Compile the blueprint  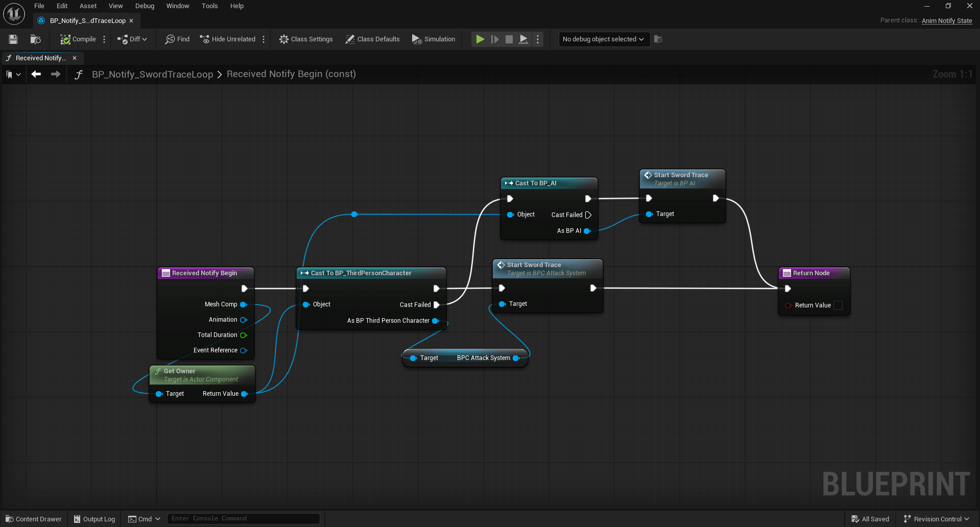(78, 39)
